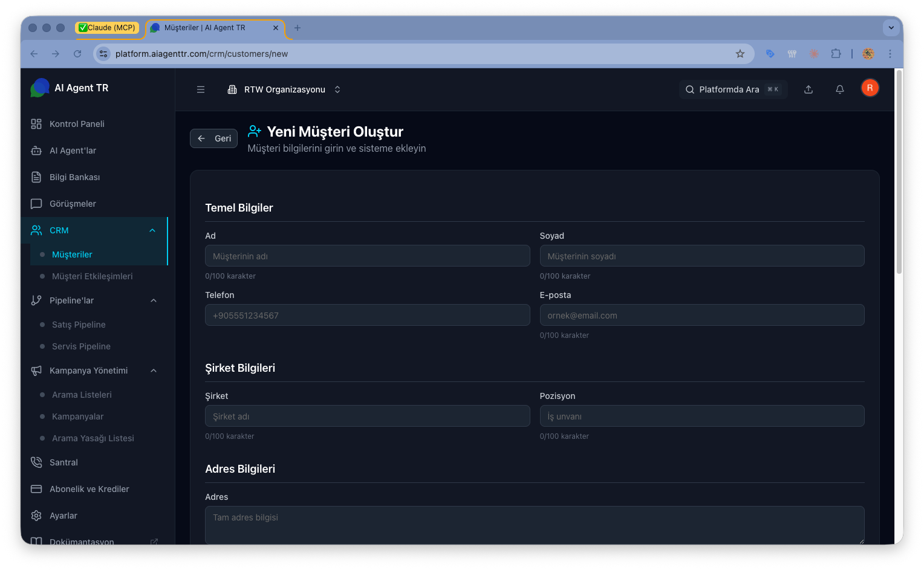
Task: Click the CRM users icon
Action: (x=36, y=230)
